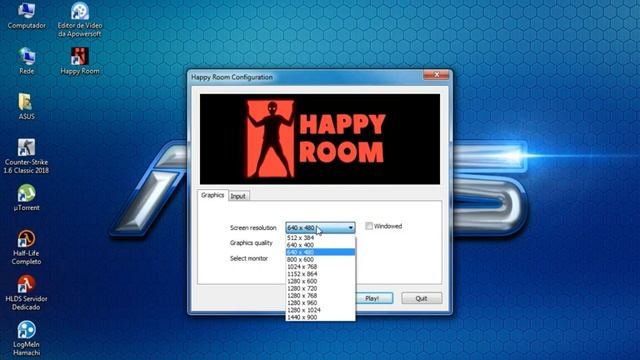Launch Half-Life Completo shortcut
The image size is (640, 360).
(26, 247)
